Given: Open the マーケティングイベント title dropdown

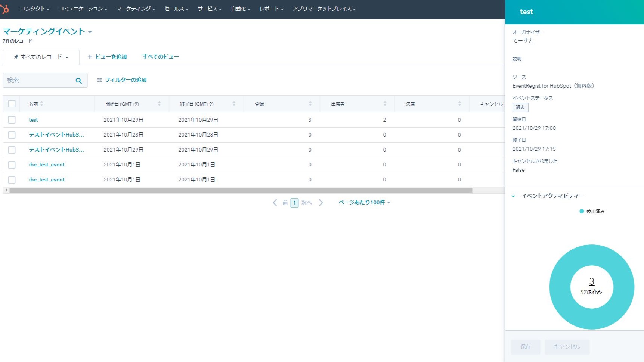Looking at the screenshot, I should (x=90, y=32).
